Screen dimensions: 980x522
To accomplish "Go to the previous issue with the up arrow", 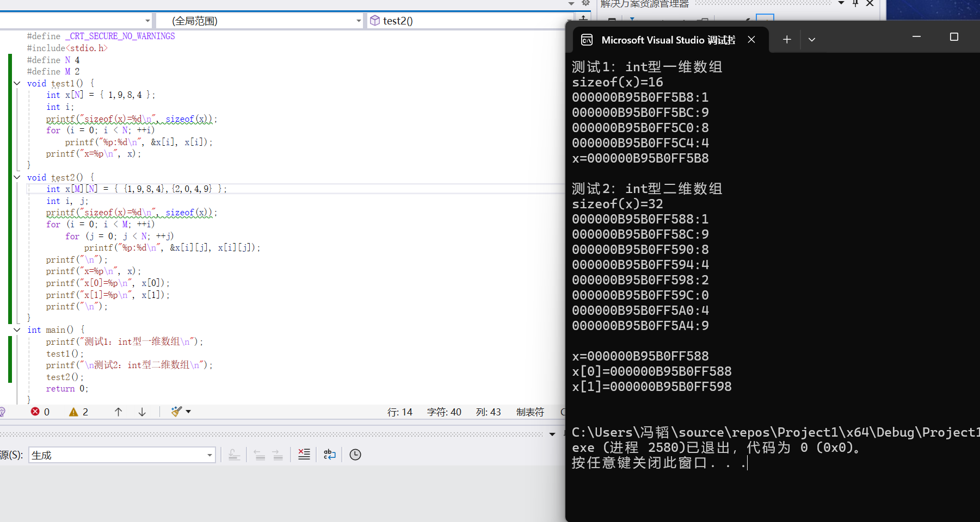I will click(118, 412).
